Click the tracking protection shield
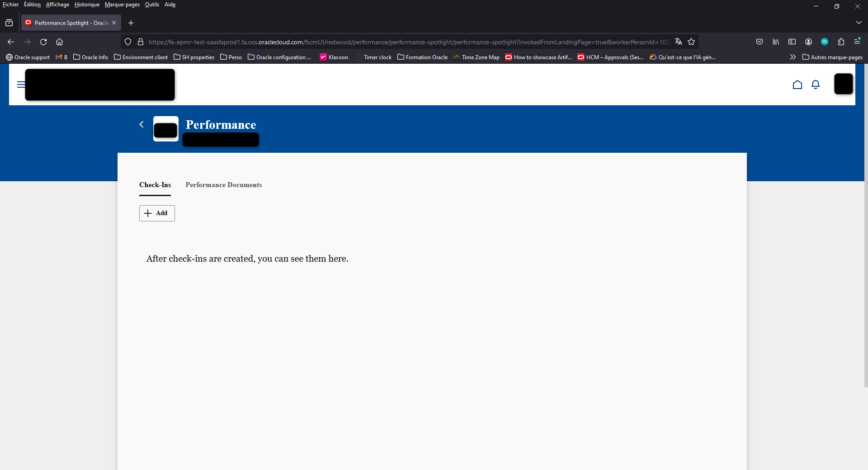Viewport: 868px width, 470px height. (x=128, y=42)
